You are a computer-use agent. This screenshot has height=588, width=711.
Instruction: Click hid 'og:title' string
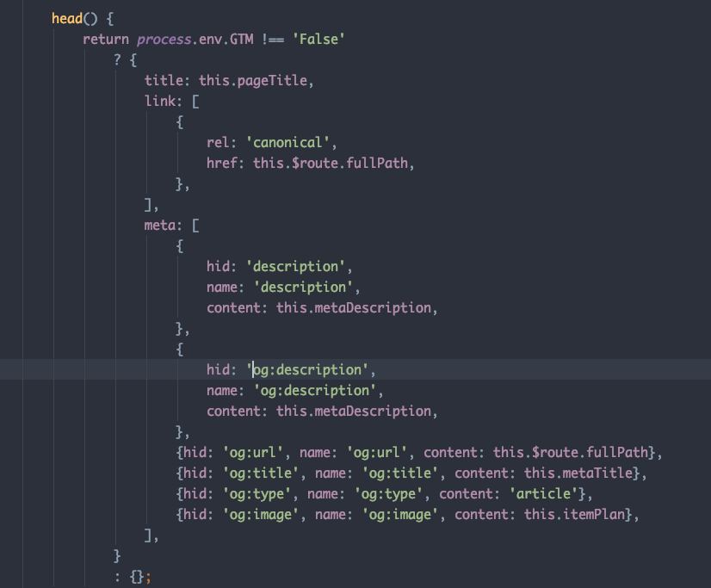point(261,473)
